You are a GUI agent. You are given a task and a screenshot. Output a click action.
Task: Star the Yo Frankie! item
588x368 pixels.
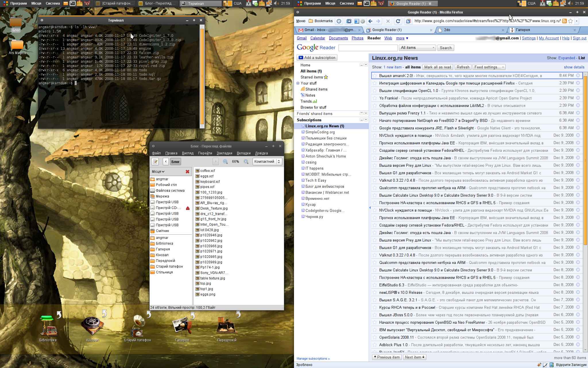[x=375, y=98]
